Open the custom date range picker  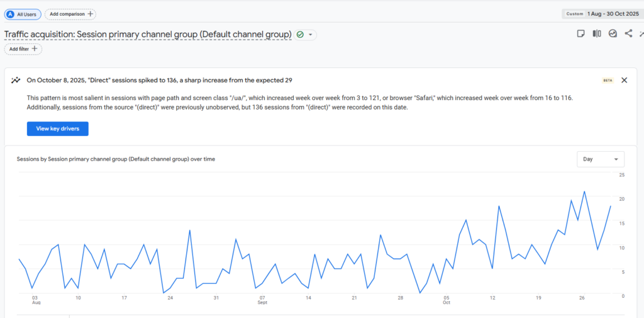point(602,14)
